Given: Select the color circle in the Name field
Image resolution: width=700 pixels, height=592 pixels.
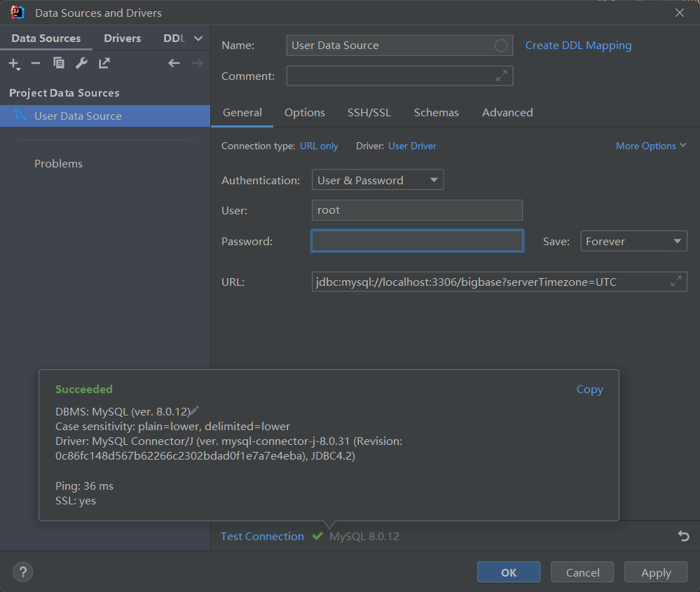Looking at the screenshot, I should point(501,46).
